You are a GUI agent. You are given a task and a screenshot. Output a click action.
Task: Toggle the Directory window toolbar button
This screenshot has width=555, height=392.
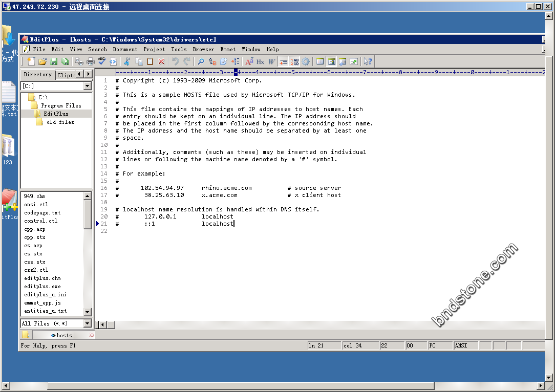pyautogui.click(x=331, y=61)
